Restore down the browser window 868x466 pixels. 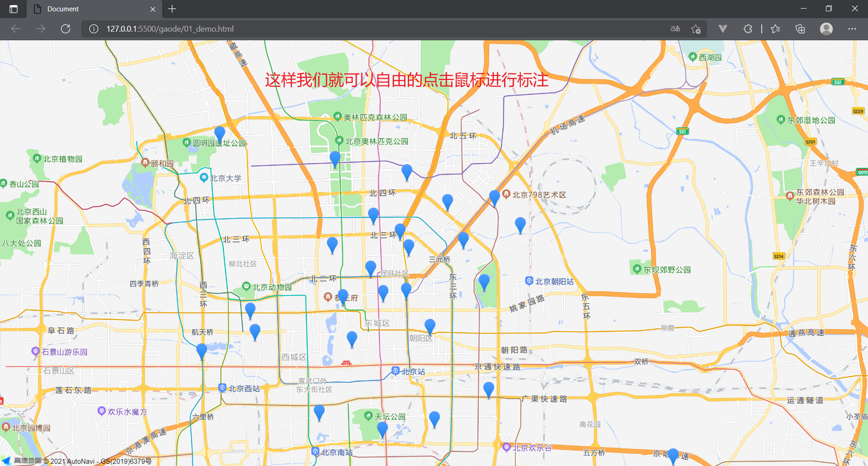pyautogui.click(x=829, y=9)
